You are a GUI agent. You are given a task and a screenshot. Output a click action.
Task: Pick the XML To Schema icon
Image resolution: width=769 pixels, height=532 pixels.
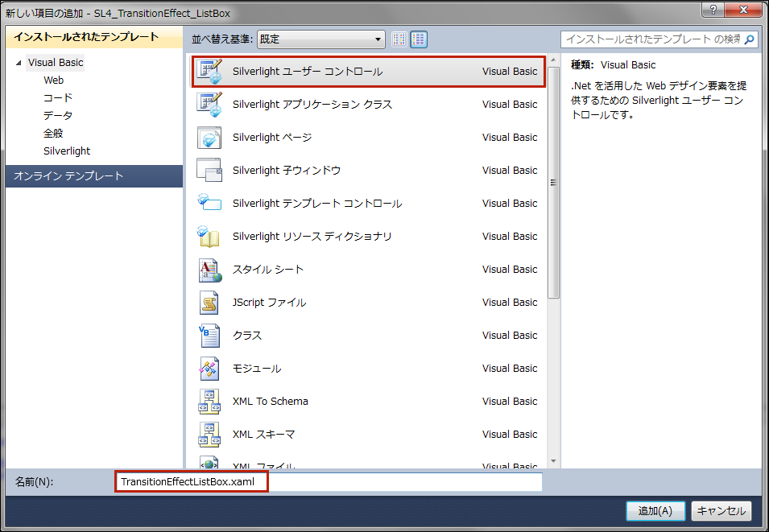tap(209, 401)
